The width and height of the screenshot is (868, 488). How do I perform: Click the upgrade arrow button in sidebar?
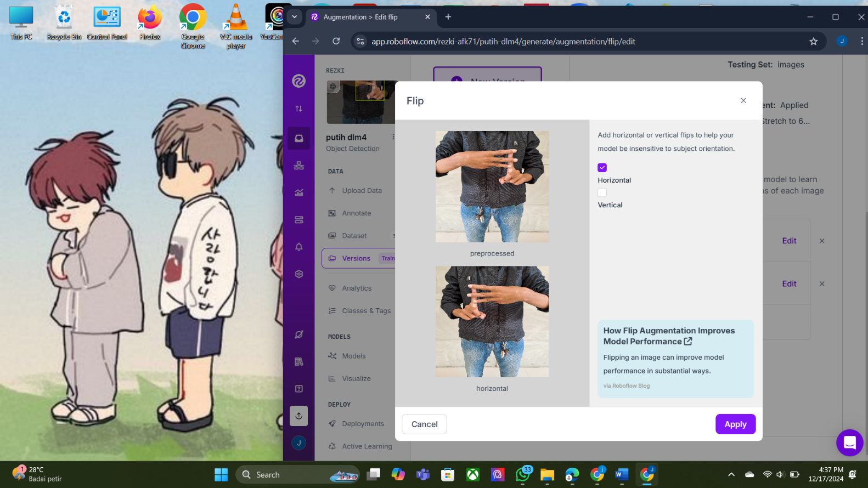pos(298,416)
